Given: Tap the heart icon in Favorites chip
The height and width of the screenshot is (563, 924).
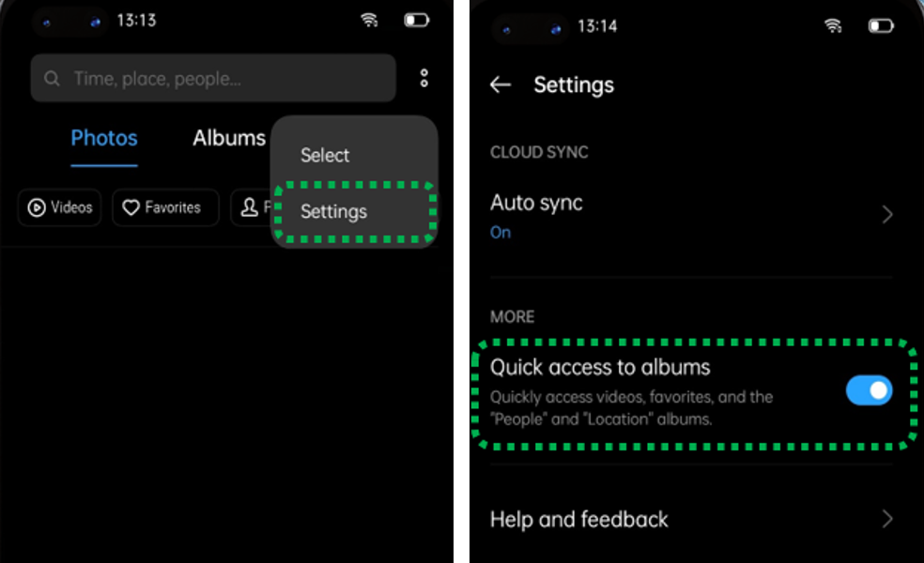Looking at the screenshot, I should [x=131, y=207].
